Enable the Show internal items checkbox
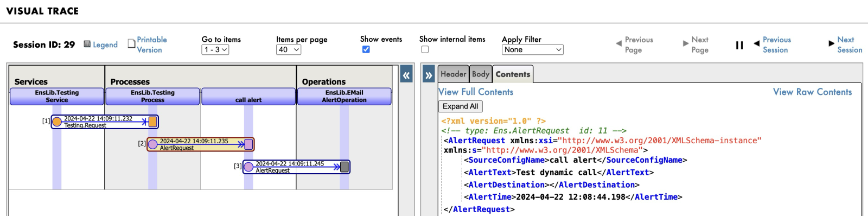Screen dimensions: 868x216 [x=425, y=49]
